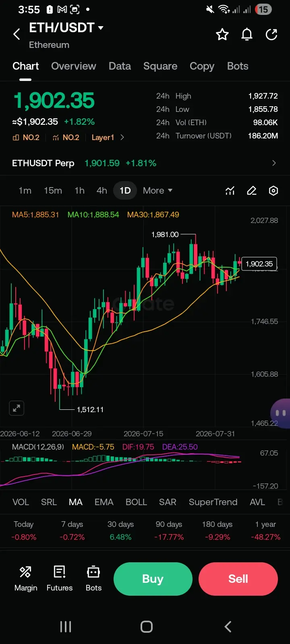
Task: Tap the green Buy button
Action: (153, 579)
